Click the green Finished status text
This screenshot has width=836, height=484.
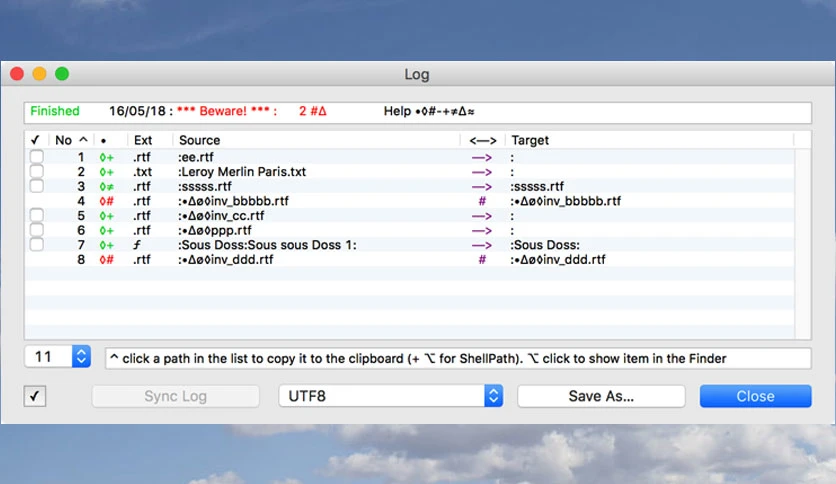(55, 111)
